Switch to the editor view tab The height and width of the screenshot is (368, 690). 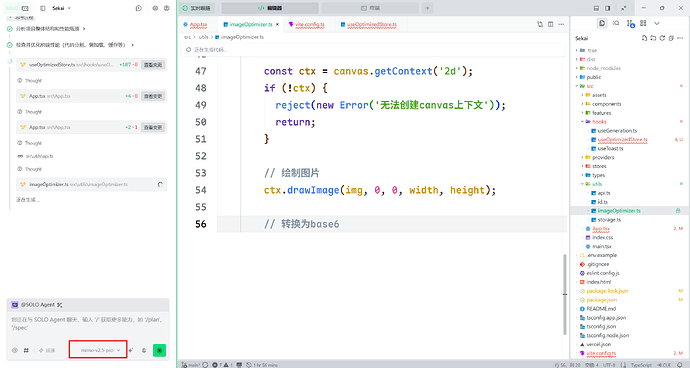pos(270,8)
